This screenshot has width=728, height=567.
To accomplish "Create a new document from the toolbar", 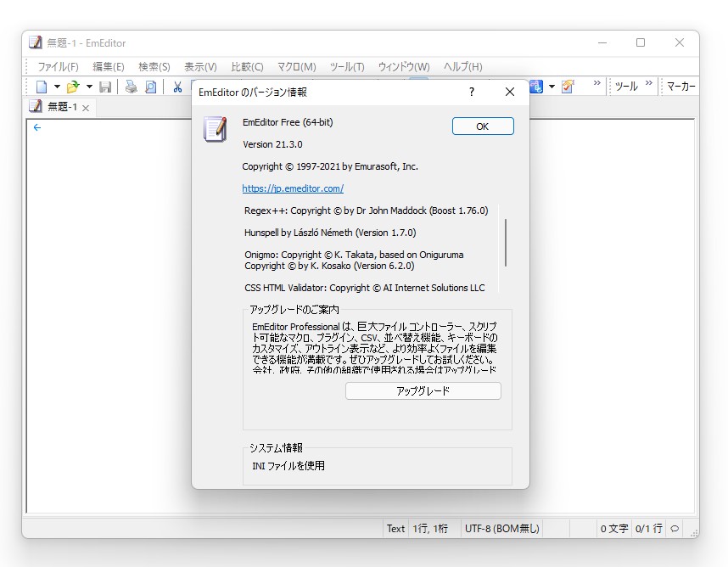I will pyautogui.click(x=41, y=86).
